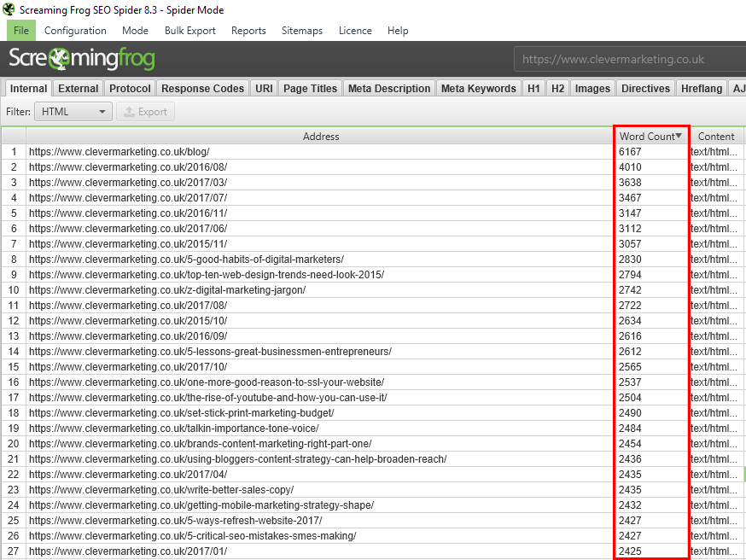Select the getting-mobile-marketing-strategy-shape row
The image size is (746, 560).
(320, 505)
